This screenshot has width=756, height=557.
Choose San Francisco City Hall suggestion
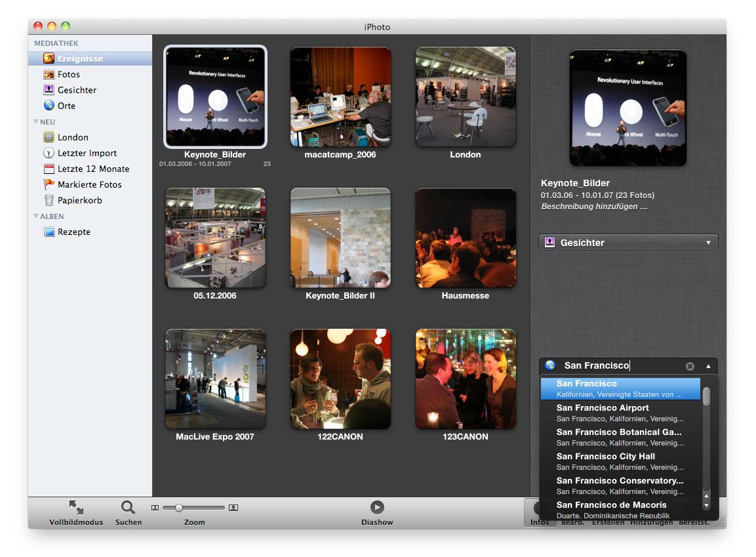(x=620, y=461)
